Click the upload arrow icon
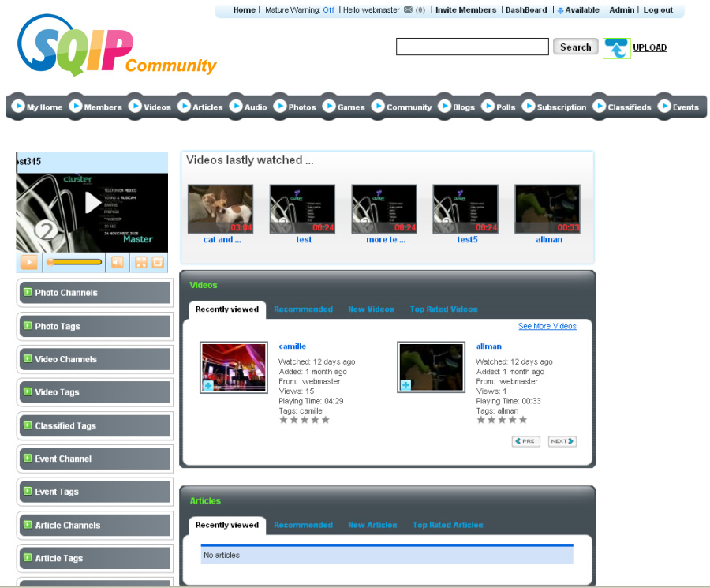The height and width of the screenshot is (588, 710). pyautogui.click(x=616, y=48)
